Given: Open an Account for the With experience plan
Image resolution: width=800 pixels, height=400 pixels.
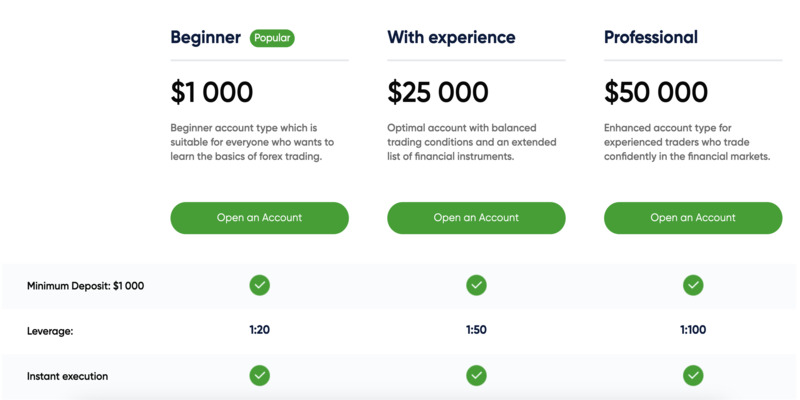Looking at the screenshot, I should coord(476,217).
